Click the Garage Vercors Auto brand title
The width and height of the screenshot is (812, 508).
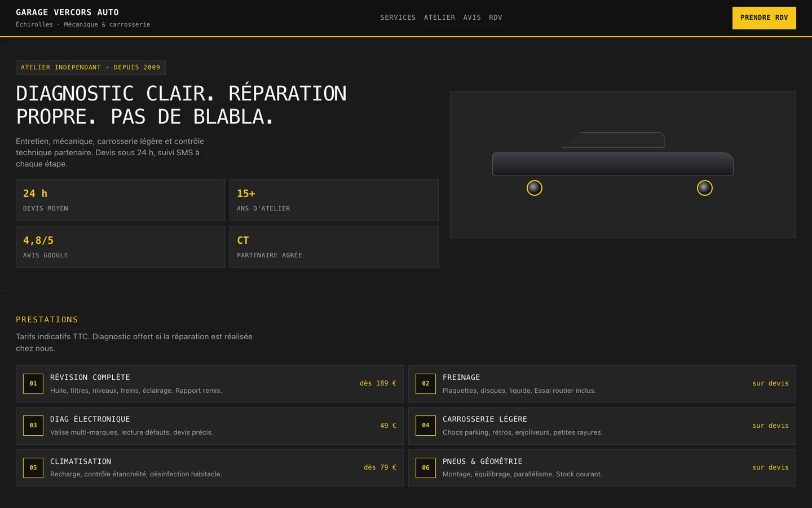67,12
